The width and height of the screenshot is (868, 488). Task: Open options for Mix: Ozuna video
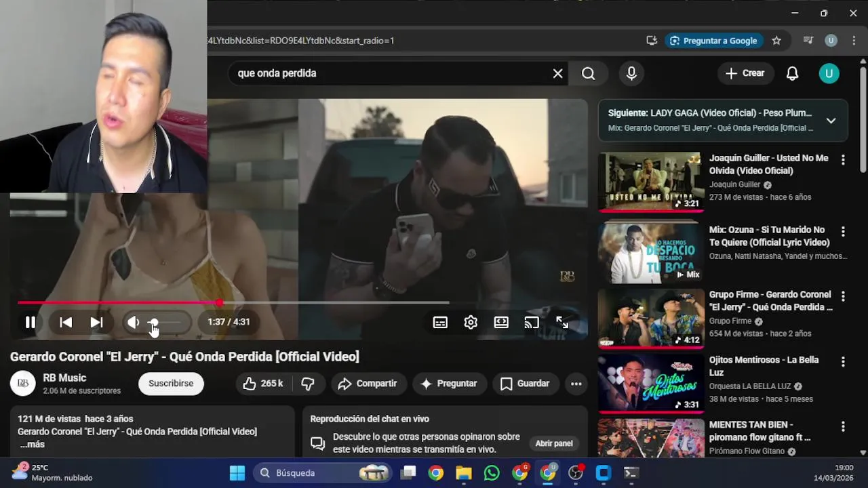[843, 232]
